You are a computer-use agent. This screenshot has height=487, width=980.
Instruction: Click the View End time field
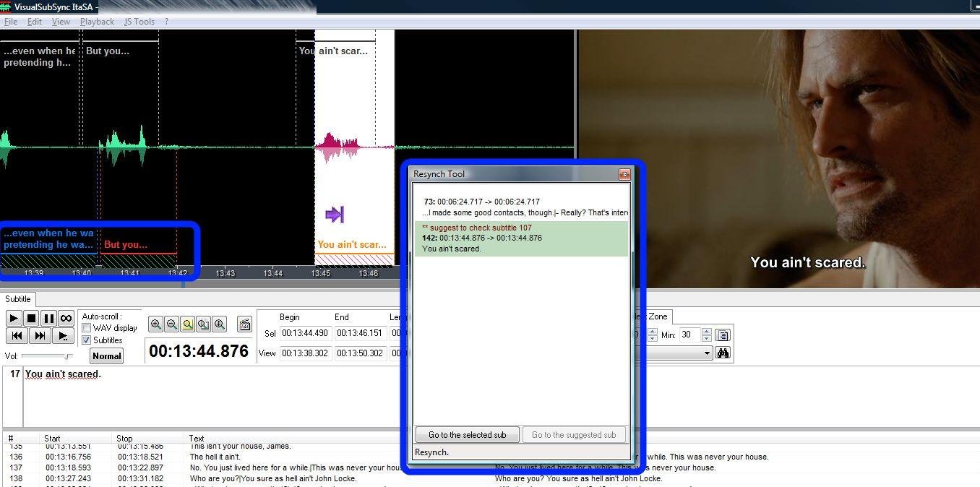[360, 353]
